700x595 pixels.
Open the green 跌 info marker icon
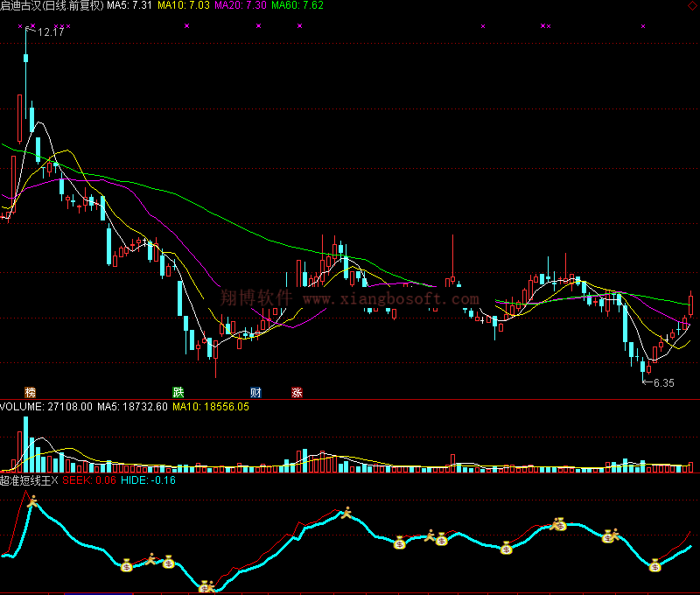[x=178, y=392]
